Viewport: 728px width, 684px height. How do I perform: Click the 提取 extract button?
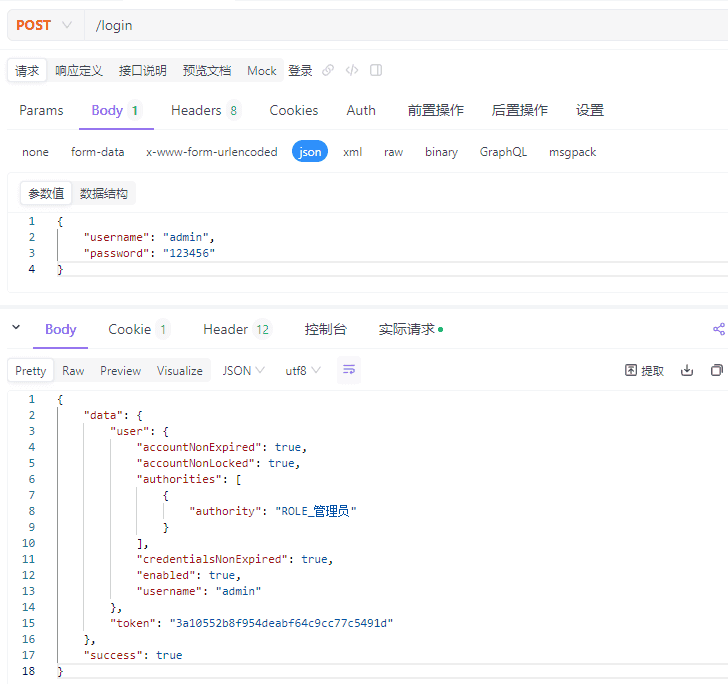tap(644, 371)
